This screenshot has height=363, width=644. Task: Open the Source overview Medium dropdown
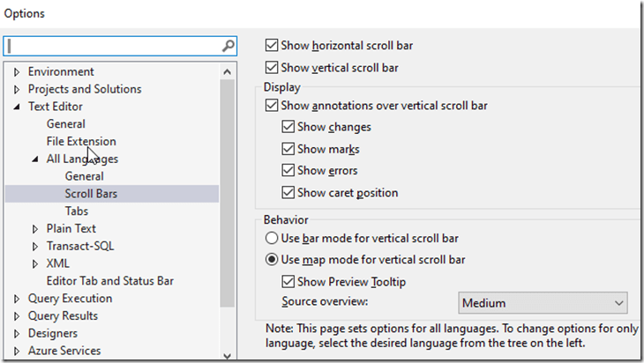(543, 303)
